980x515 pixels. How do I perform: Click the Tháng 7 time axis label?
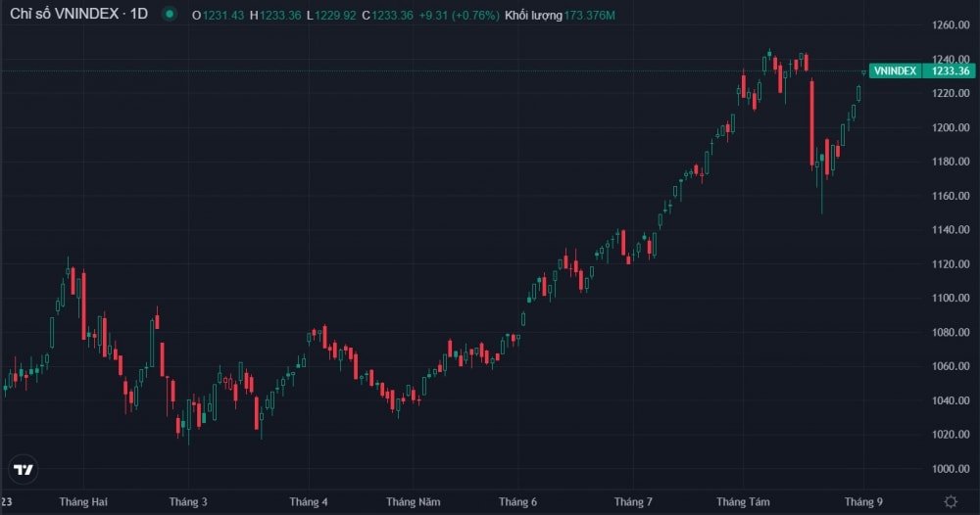point(633,502)
